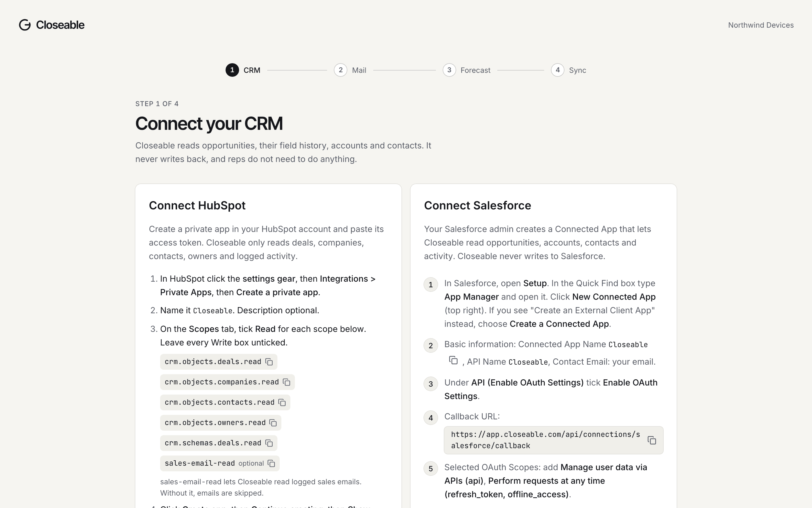Image resolution: width=812 pixels, height=508 pixels.
Task: Copy the crm.objects.owners.read scope
Action: coord(273,423)
